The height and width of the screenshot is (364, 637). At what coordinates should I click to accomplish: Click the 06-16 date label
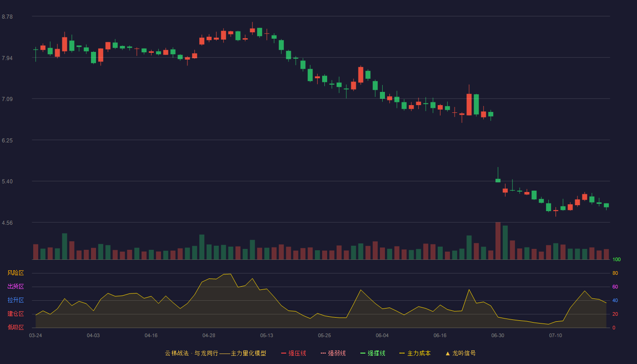[x=440, y=335]
